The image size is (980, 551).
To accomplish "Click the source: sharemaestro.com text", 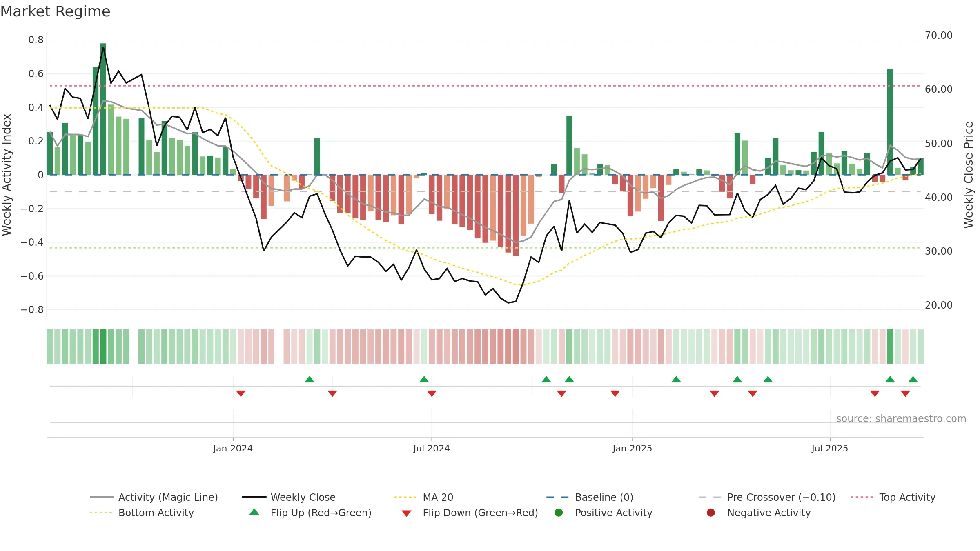I will click(x=901, y=418).
